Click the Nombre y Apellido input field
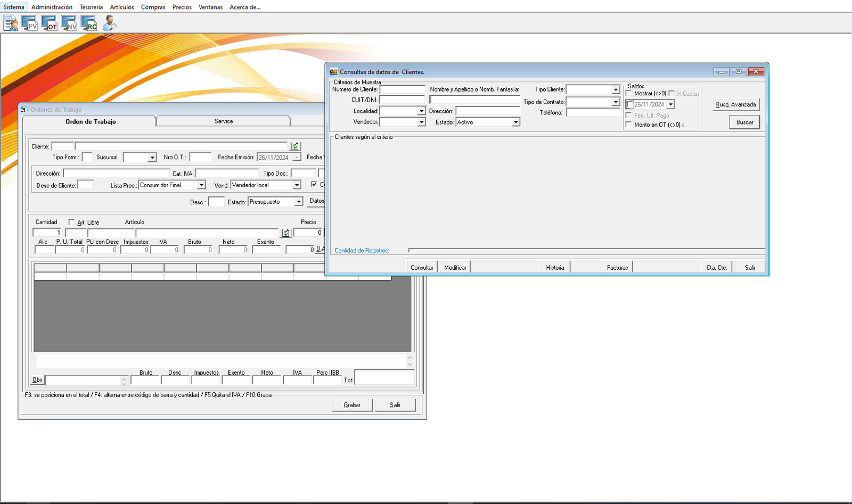Viewport: 852px width, 504px height. (x=474, y=100)
